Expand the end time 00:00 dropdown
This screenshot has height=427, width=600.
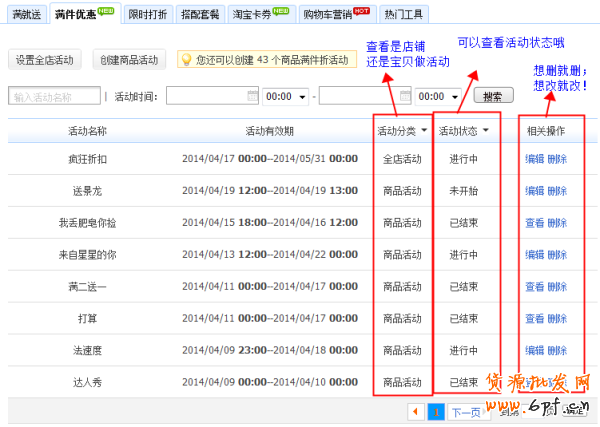point(439,97)
